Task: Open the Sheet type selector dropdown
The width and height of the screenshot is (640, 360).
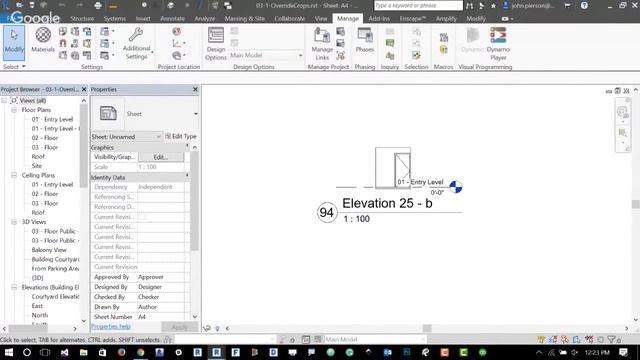Action: click(196, 114)
